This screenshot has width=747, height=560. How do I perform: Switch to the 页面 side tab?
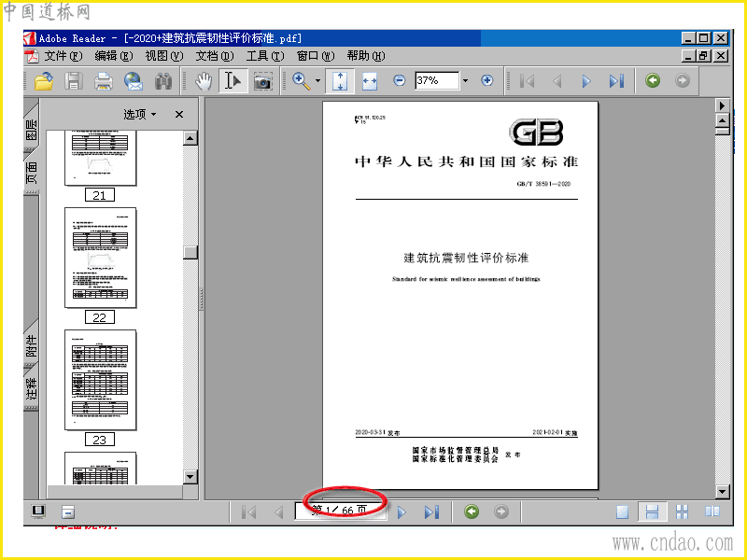point(31,172)
